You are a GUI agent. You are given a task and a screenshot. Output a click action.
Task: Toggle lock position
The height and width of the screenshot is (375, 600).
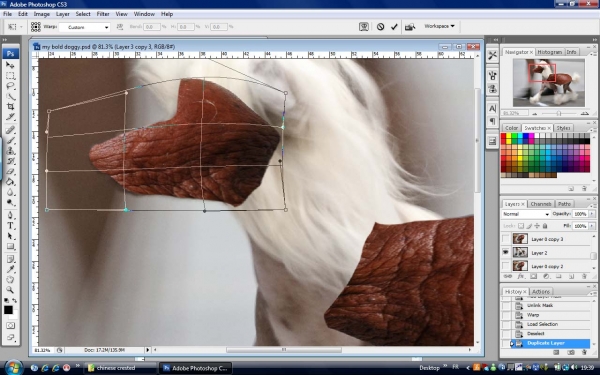(x=537, y=226)
